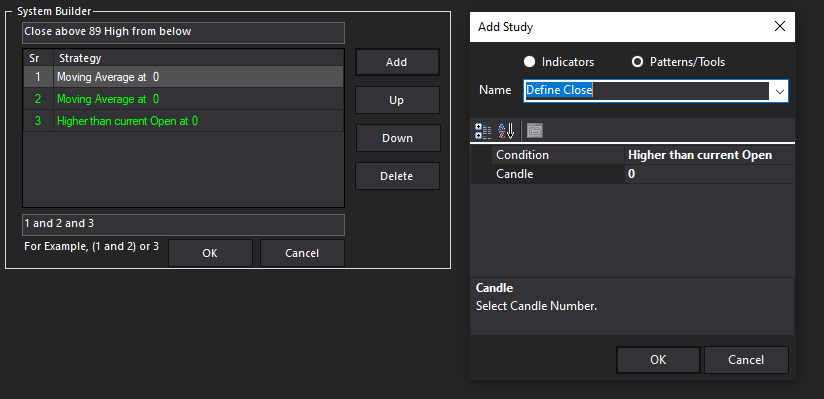
Task: Click the Property Pages icon in toolbar
Action: tap(535, 131)
